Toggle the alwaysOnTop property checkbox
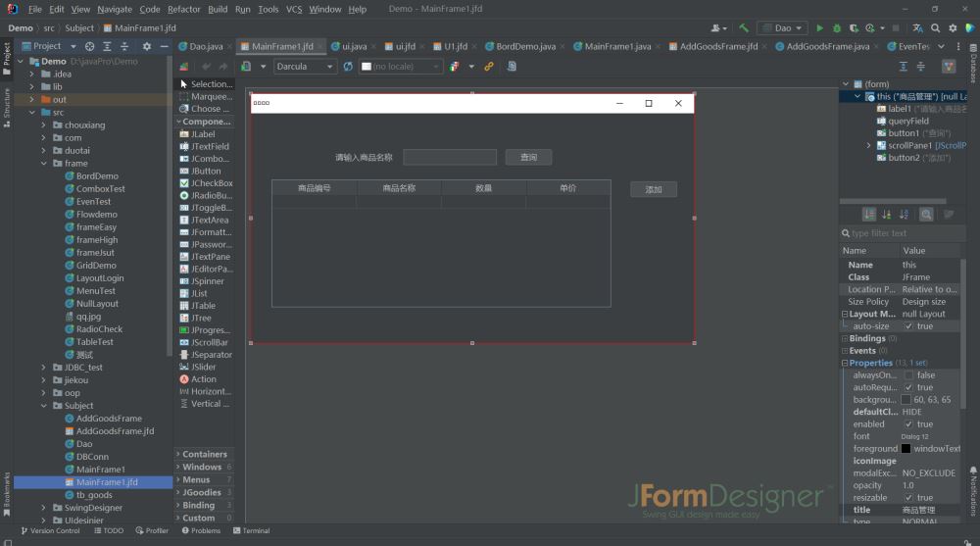The height and width of the screenshot is (546, 980). [x=908, y=375]
